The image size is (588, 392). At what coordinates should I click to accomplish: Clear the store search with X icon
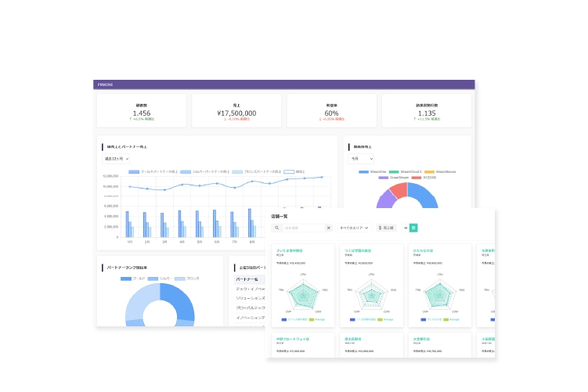329,228
